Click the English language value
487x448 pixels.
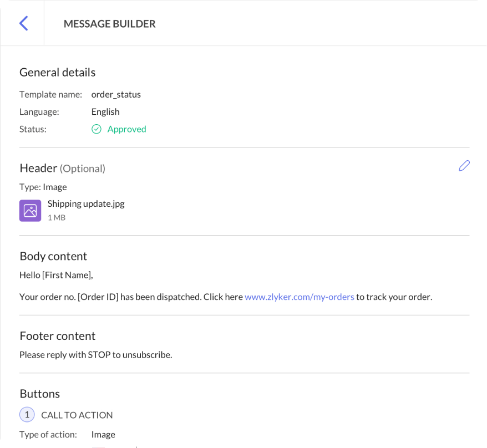point(105,111)
